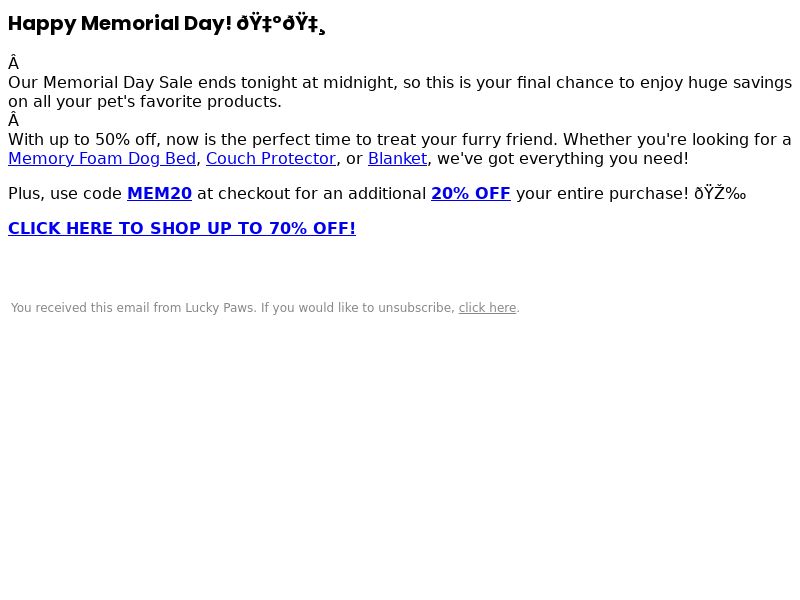
Task: Click the Happy Memorial Day heading
Action: (x=120, y=23)
